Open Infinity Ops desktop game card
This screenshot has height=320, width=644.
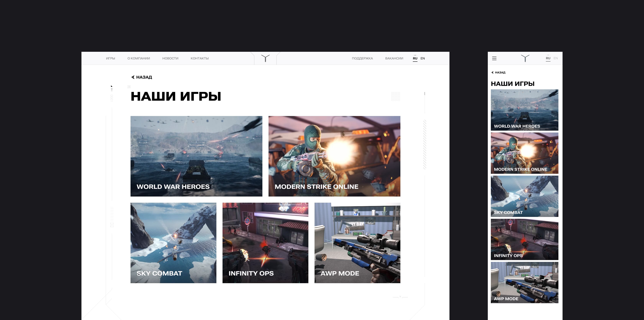265,243
